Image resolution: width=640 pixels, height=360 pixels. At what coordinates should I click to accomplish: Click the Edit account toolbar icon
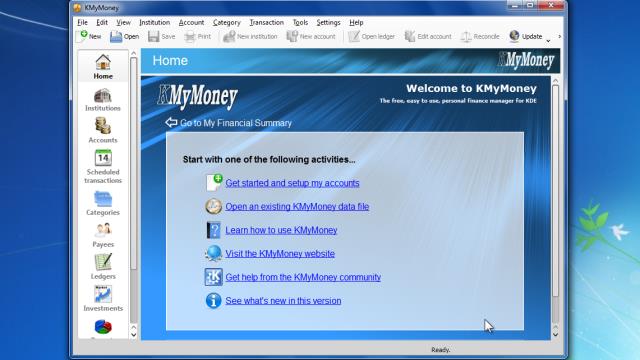pyautogui.click(x=409, y=36)
